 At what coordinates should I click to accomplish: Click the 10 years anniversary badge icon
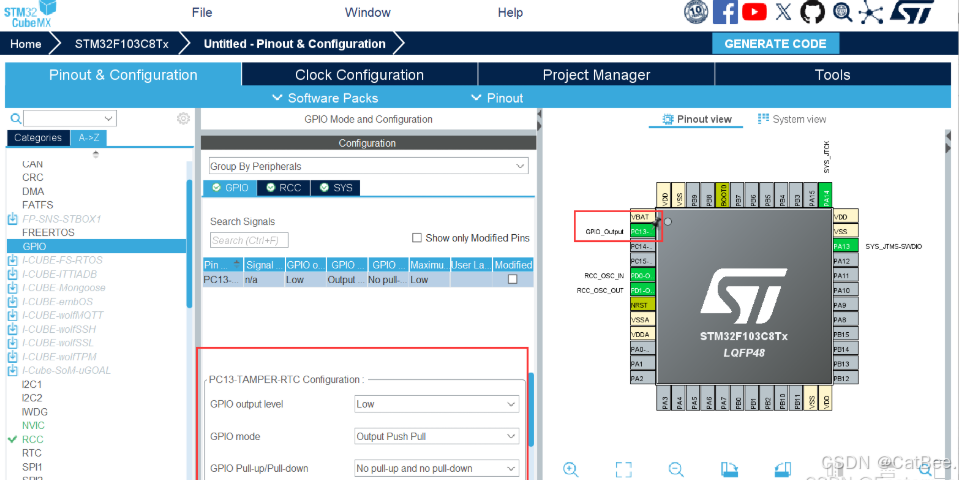(696, 12)
